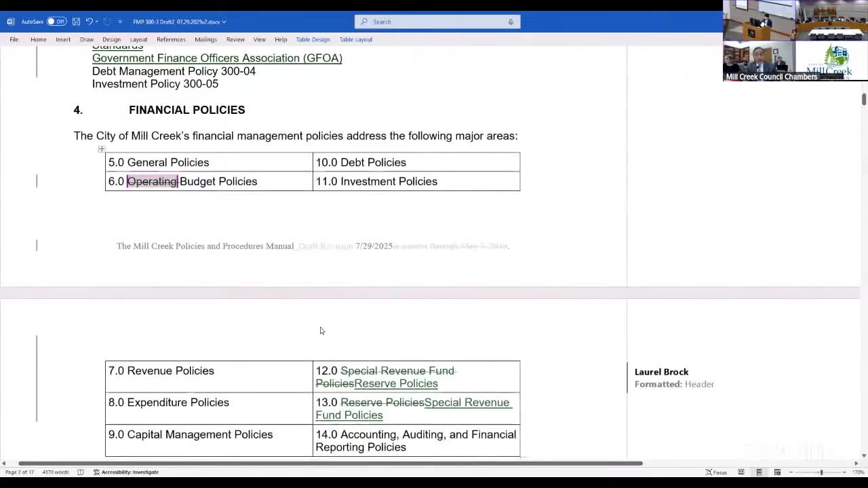The width and height of the screenshot is (868, 488).
Task: Click the '7.0 Revenue Policies' cell
Action: [x=209, y=377]
